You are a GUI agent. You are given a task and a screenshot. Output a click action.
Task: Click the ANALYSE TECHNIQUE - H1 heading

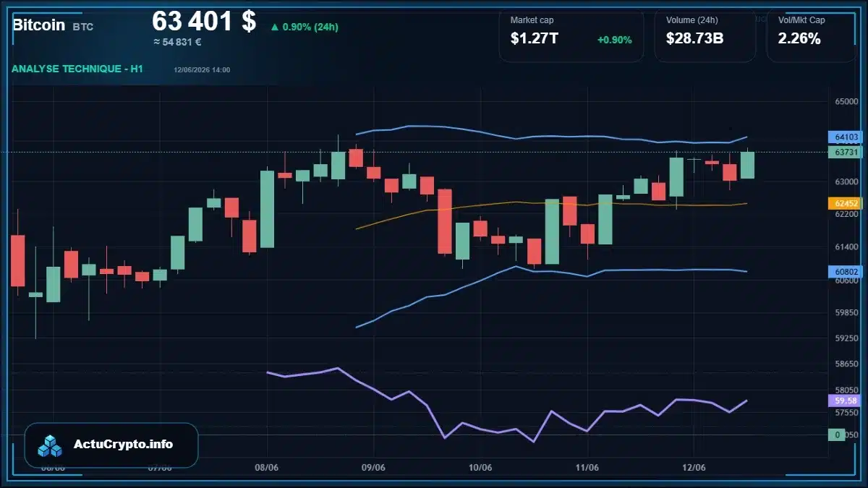(77, 69)
